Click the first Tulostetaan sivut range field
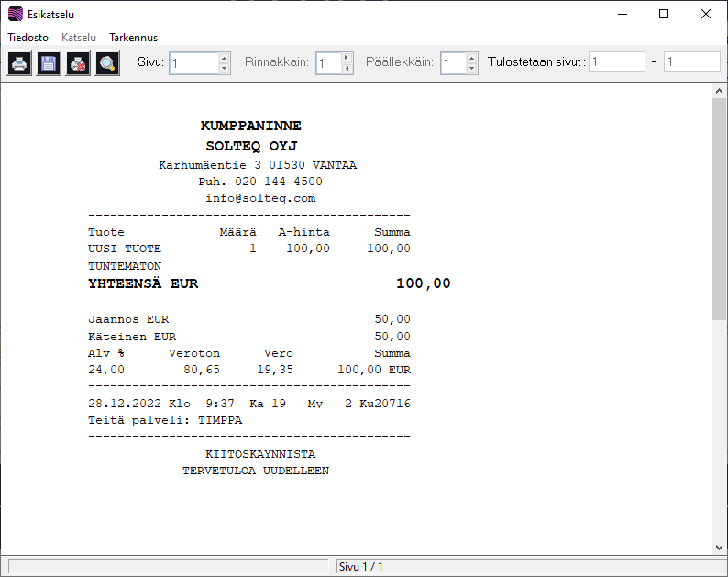 617,62
